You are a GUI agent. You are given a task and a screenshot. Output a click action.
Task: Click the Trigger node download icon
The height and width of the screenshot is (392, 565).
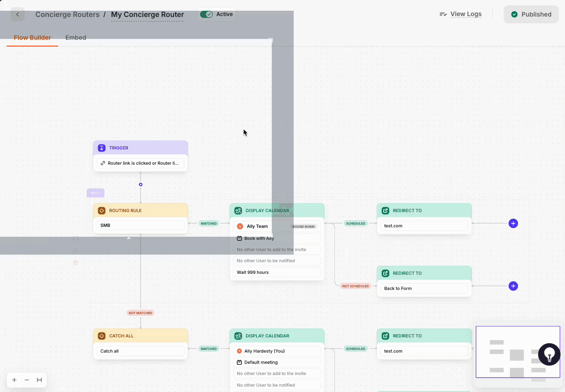[102, 148]
